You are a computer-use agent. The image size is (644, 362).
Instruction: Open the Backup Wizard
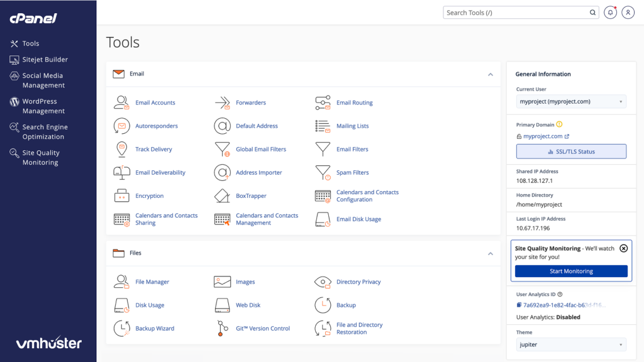tap(156, 328)
